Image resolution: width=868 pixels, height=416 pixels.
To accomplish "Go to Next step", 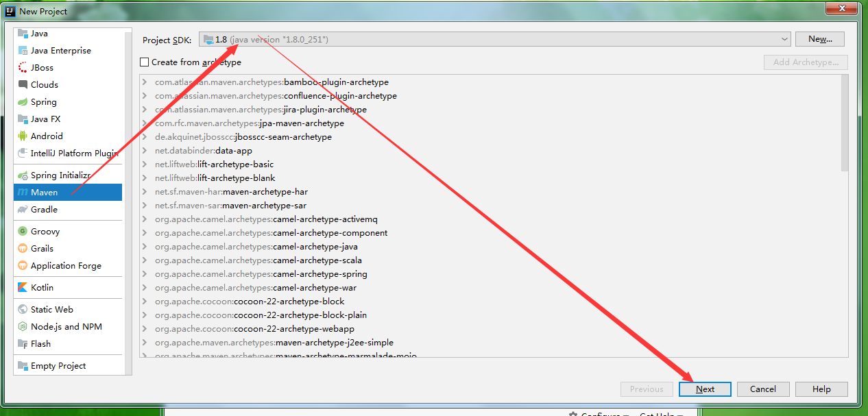I will (705, 389).
